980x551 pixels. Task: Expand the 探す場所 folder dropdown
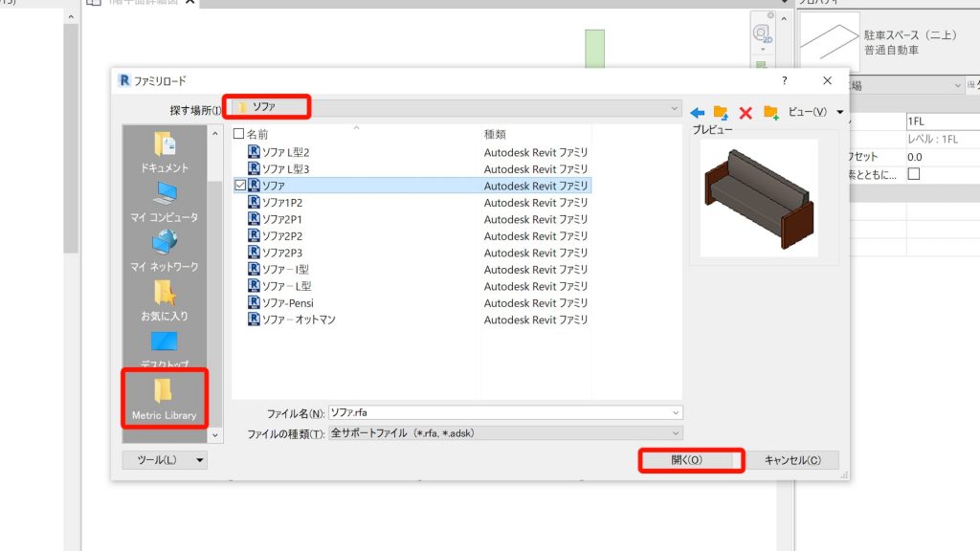676,108
